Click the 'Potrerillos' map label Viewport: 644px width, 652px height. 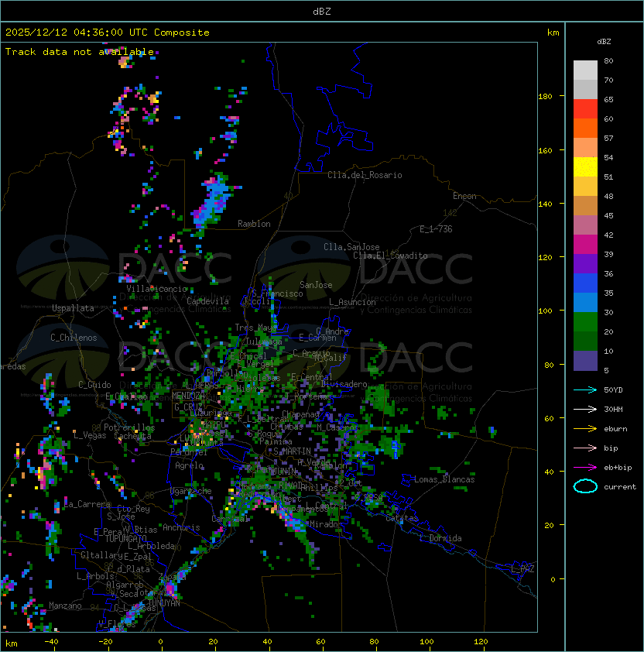[129, 427]
